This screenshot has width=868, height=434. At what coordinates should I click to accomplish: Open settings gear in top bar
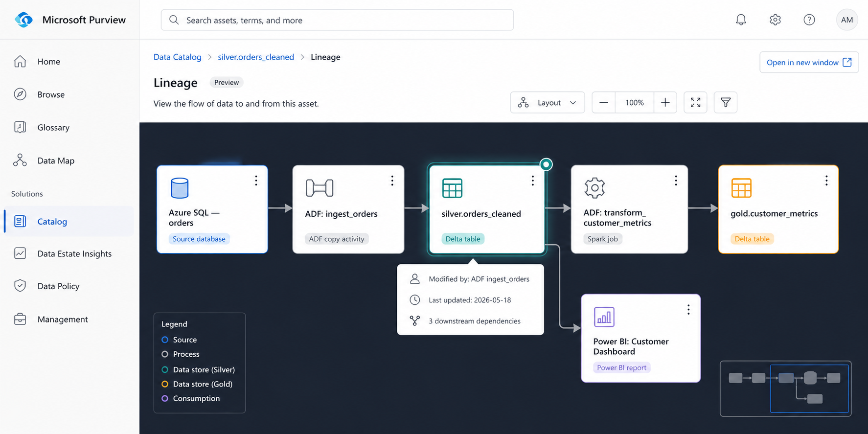point(775,20)
